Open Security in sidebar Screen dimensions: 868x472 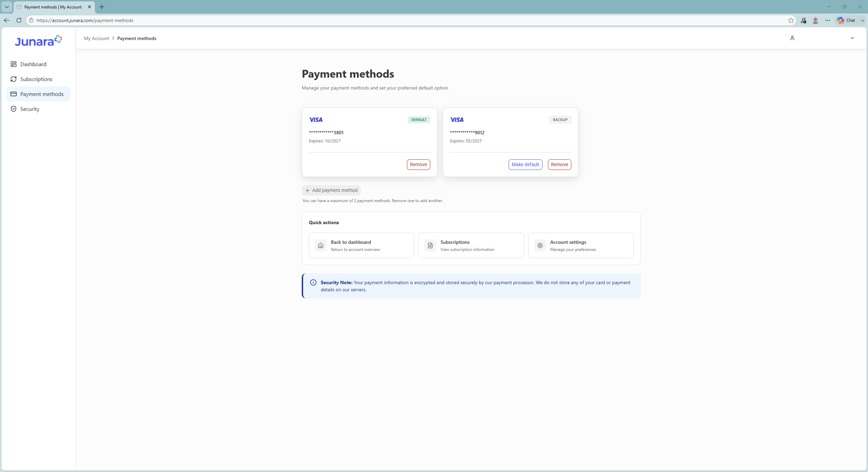click(x=38, y=109)
